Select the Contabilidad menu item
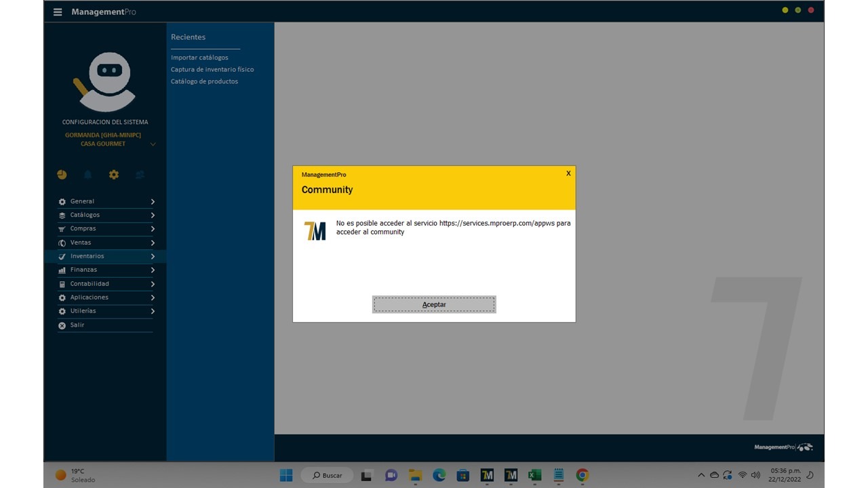 [x=90, y=284]
